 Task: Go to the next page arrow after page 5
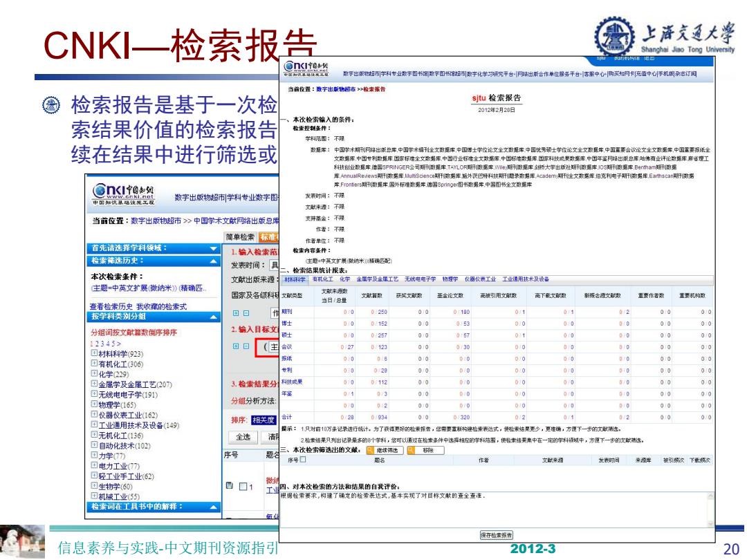[119, 344]
